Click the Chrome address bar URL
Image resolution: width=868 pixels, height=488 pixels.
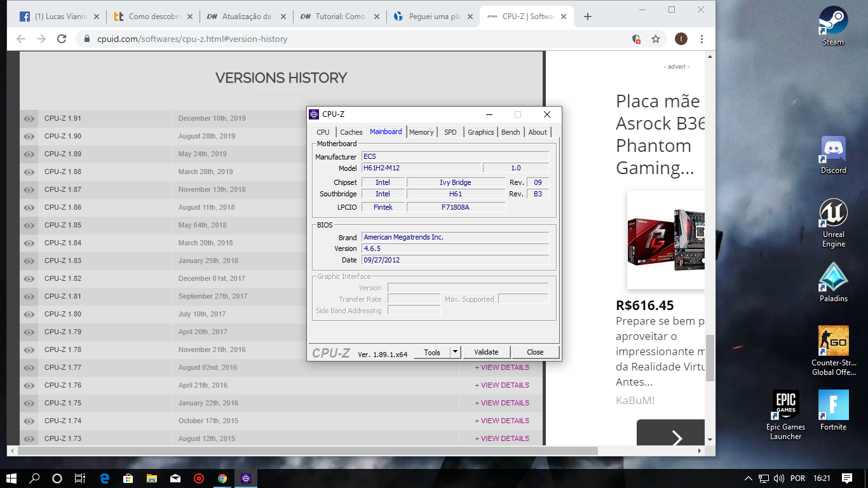(193, 39)
